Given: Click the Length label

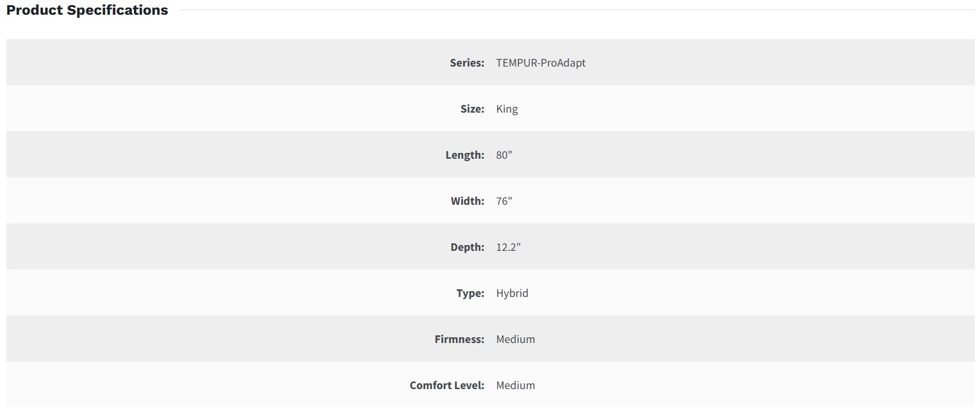Looking at the screenshot, I should click(464, 155).
